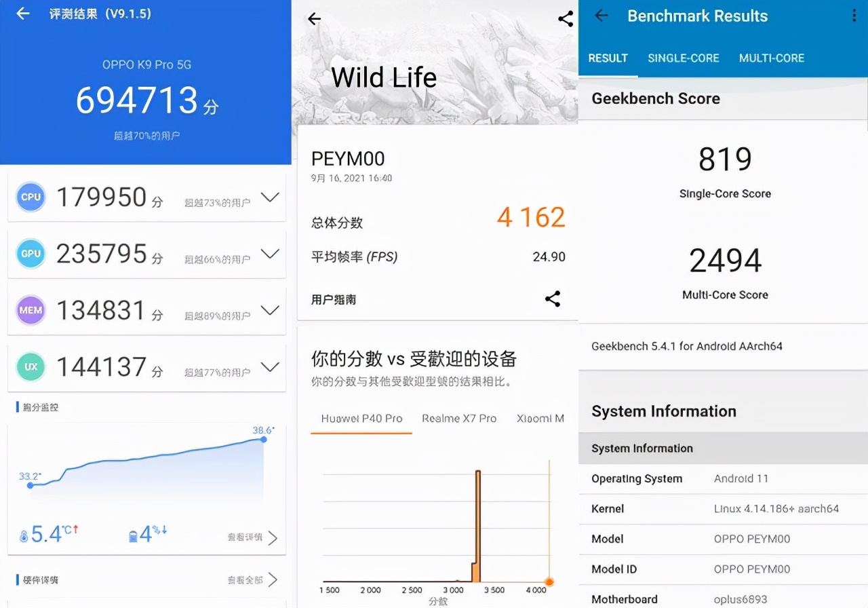The image size is (868, 608).
Task: Switch to the SINGLE-CORE tab
Action: point(684,58)
